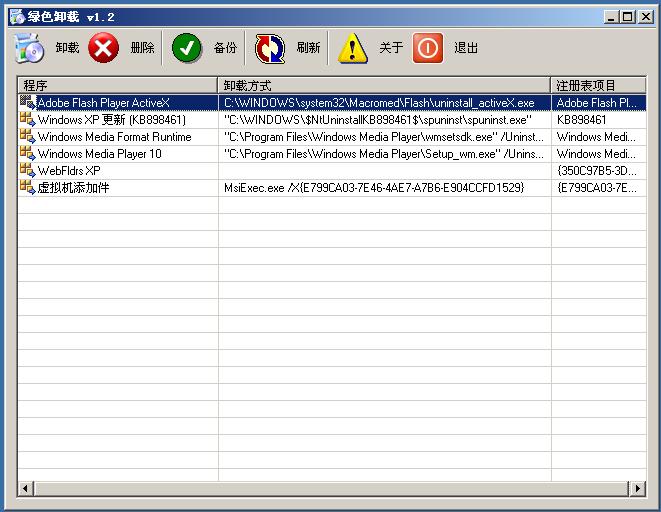Viewport: 661px width, 512px height.
Task: Click the app icon in title bar
Action: pos(17,17)
